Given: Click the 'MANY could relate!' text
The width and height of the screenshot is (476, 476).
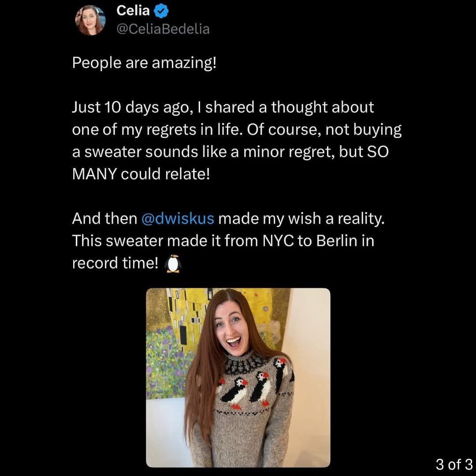Looking at the screenshot, I should pos(141,174).
